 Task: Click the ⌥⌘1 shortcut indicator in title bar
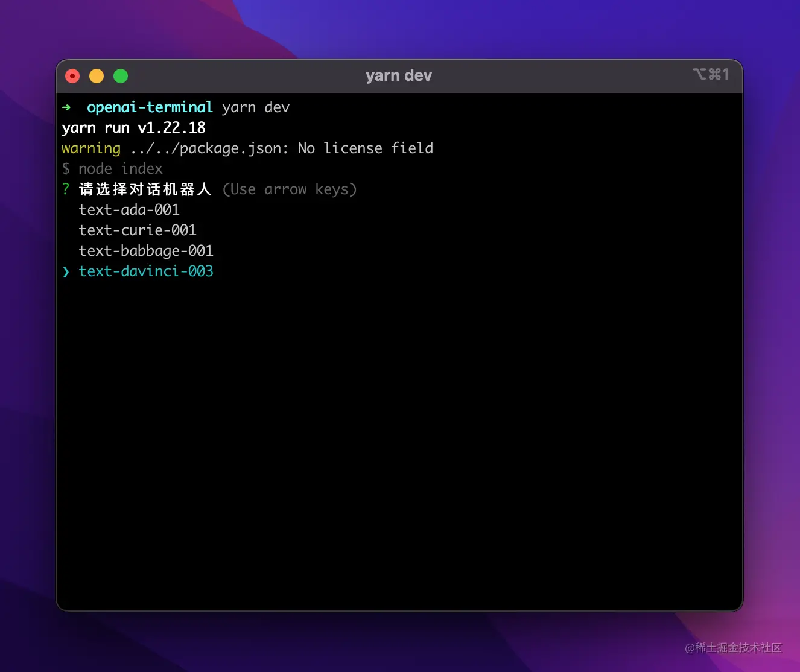pyautogui.click(x=711, y=75)
